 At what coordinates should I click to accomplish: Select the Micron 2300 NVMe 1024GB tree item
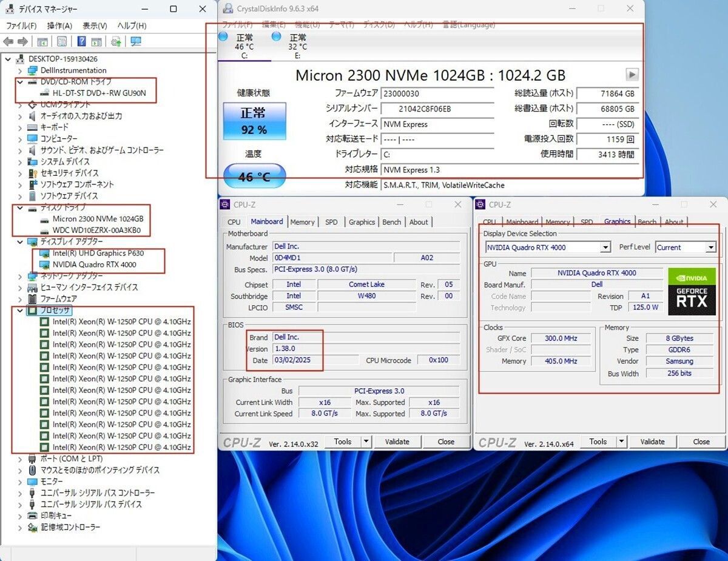(98, 219)
